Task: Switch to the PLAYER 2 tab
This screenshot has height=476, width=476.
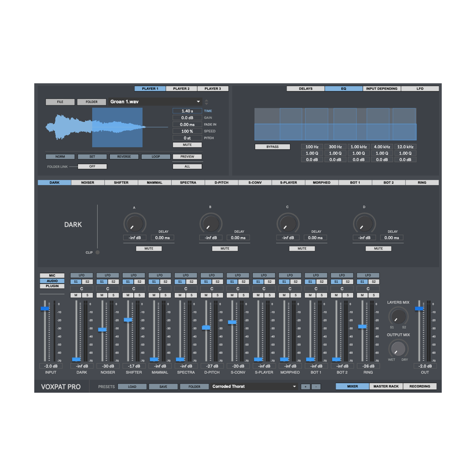Action: tap(181, 88)
